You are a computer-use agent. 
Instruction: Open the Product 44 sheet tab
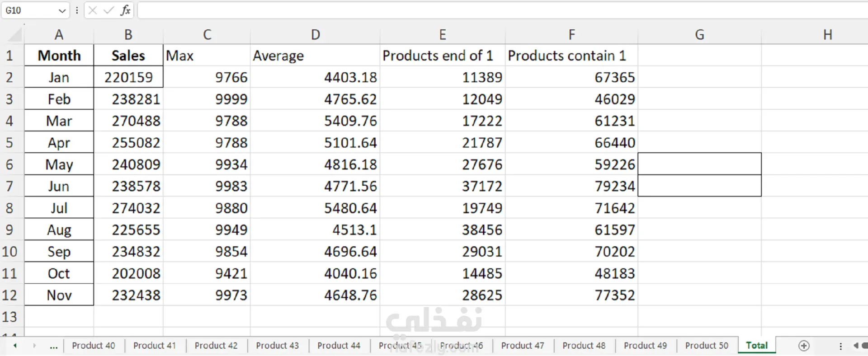click(x=339, y=346)
